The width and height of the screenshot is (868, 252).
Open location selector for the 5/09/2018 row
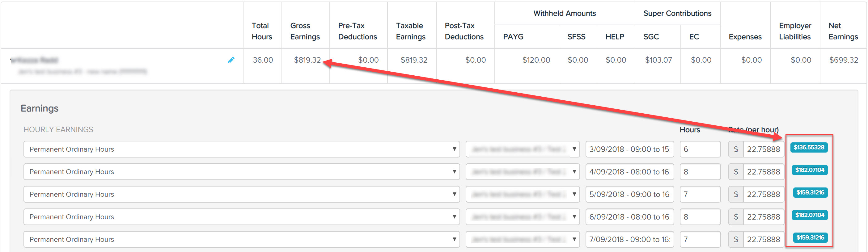[x=522, y=194]
